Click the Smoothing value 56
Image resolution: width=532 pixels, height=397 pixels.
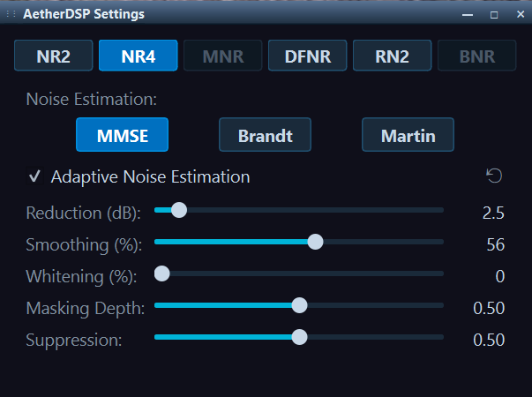pos(496,244)
